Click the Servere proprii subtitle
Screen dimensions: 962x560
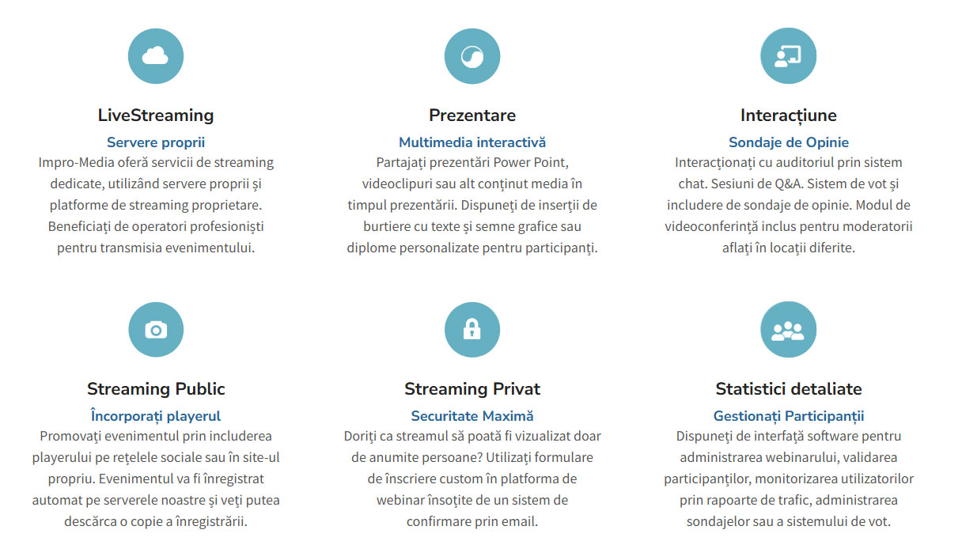coord(156,142)
